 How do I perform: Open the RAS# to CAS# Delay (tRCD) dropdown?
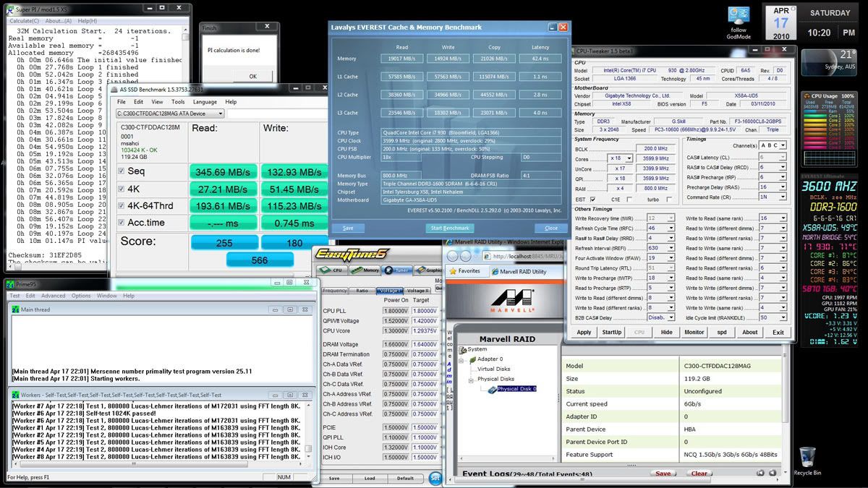[772, 167]
